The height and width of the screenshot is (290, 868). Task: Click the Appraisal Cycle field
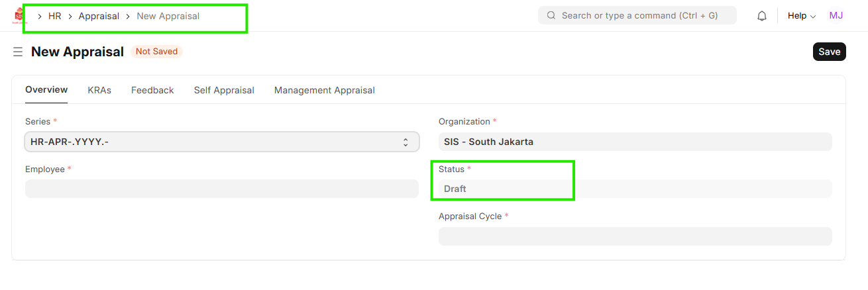coord(635,236)
